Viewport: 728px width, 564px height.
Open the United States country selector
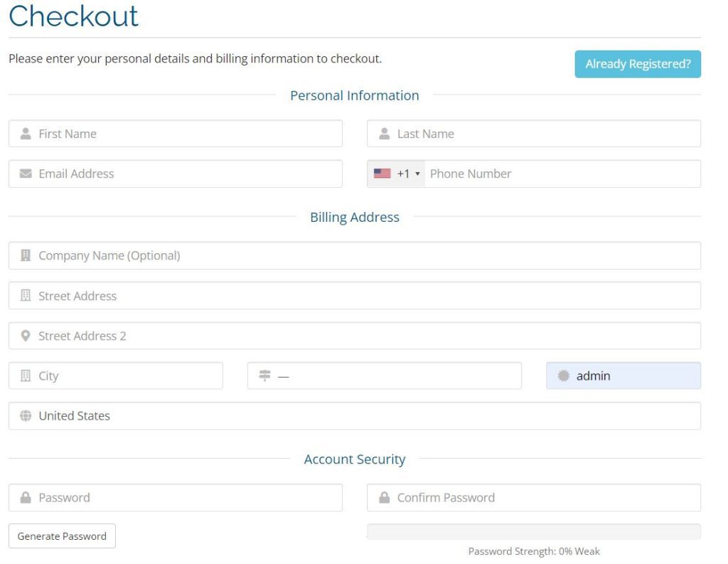click(355, 416)
